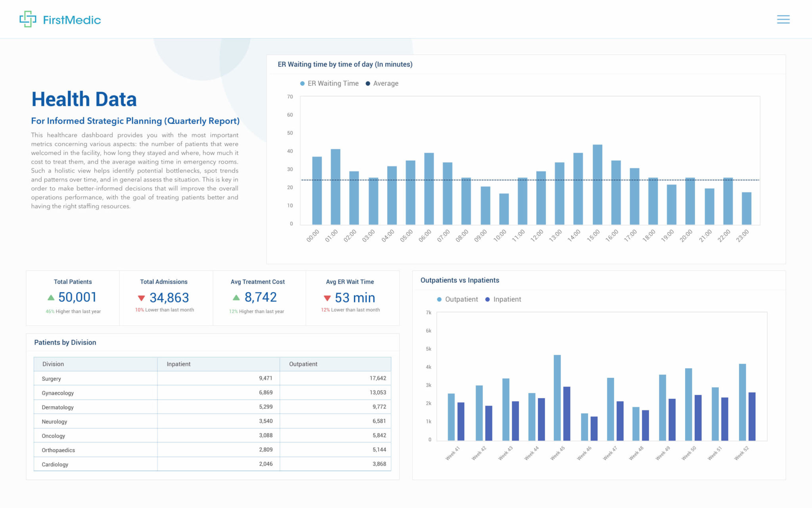
Task: Hide the ER Waiting Time series via its legend
Action: coord(303,83)
